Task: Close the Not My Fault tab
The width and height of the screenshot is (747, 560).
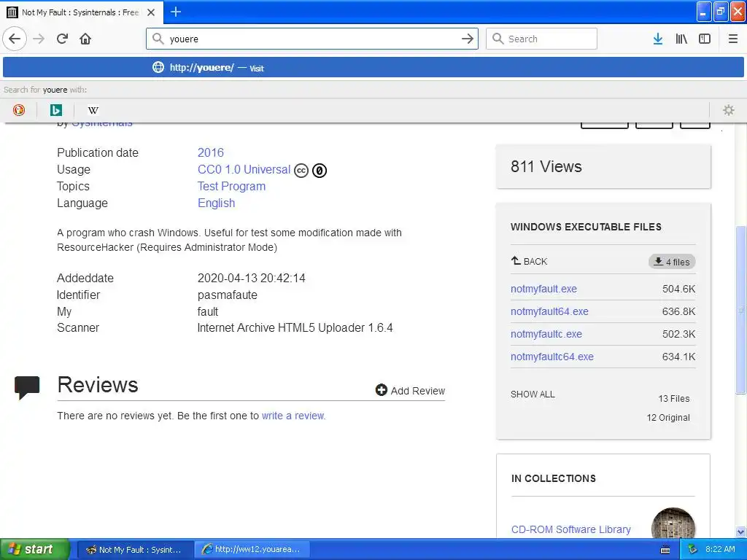Action: (151, 12)
